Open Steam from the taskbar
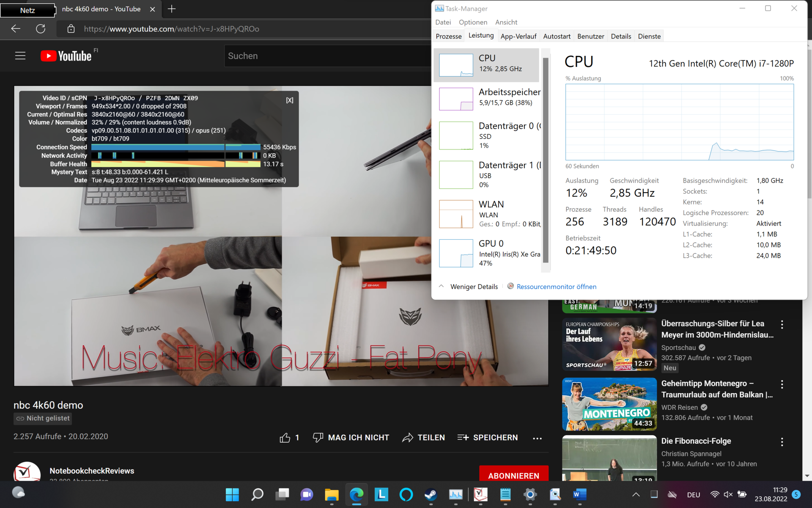Screen dimensions: 812x508 [431, 494]
